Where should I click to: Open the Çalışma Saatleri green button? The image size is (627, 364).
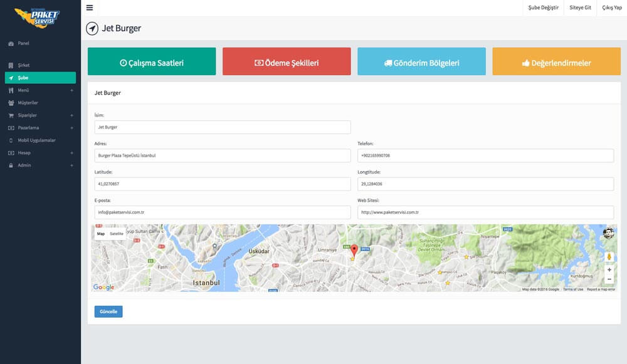152,62
